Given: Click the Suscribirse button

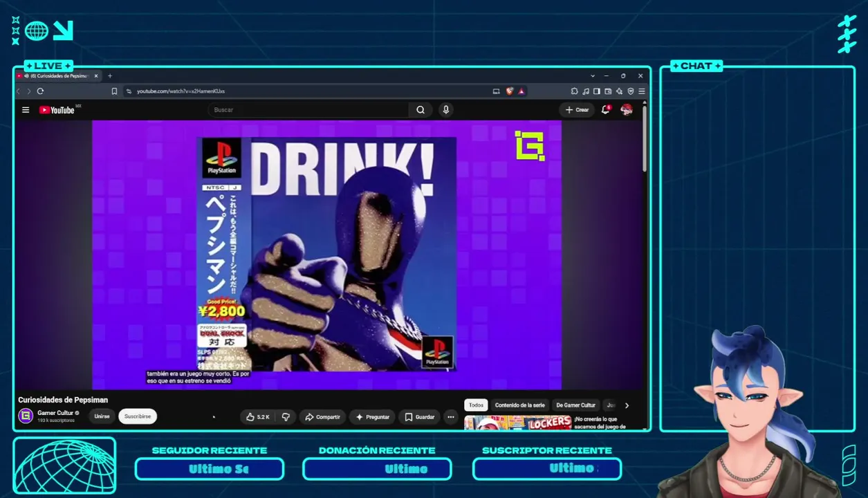Looking at the screenshot, I should tap(138, 416).
